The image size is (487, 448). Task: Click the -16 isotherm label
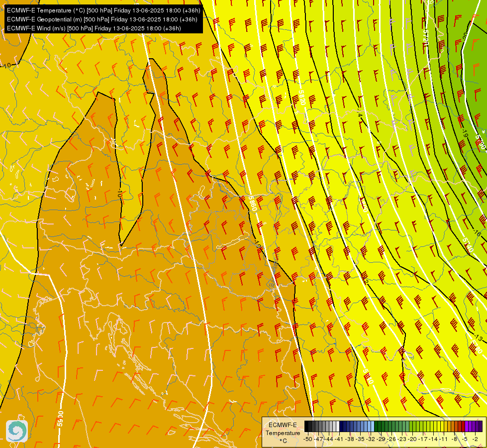click(477, 232)
